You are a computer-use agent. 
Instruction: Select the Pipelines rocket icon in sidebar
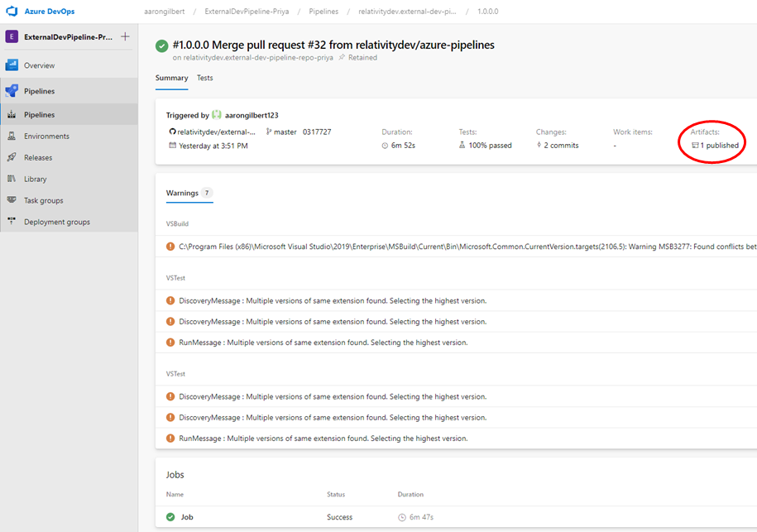tap(12, 91)
